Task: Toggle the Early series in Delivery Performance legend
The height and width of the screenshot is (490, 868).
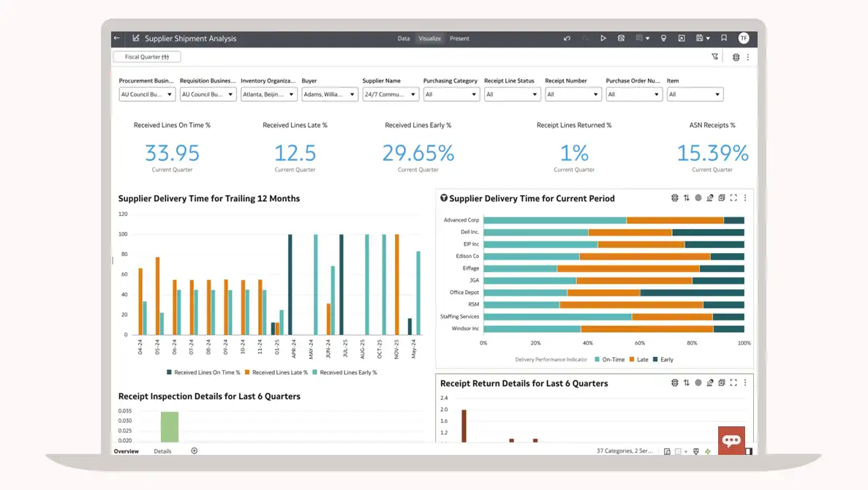Action: pos(663,360)
